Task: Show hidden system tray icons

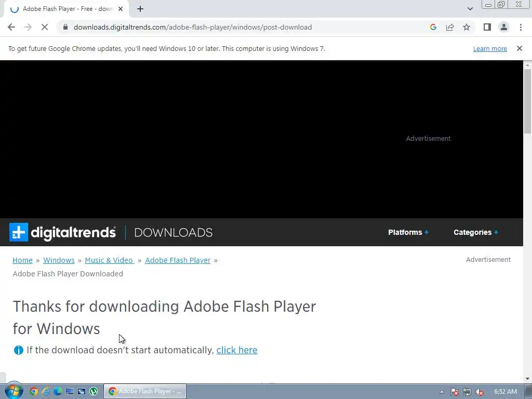Action: (x=442, y=392)
